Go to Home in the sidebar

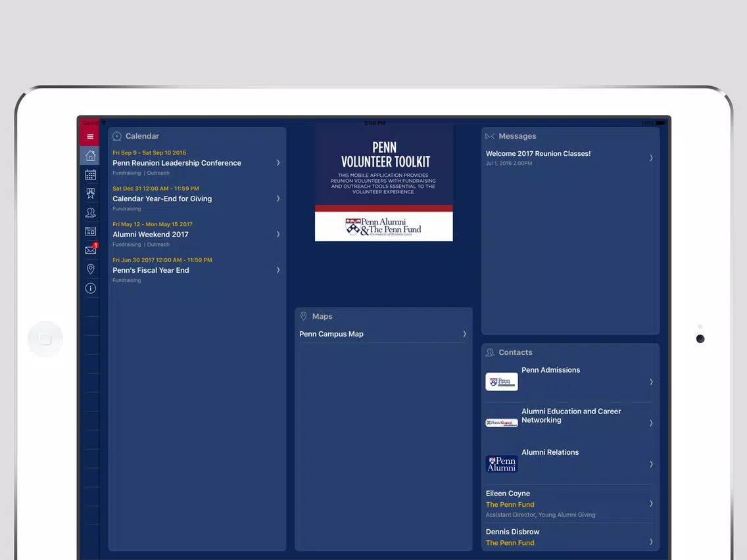[90, 156]
